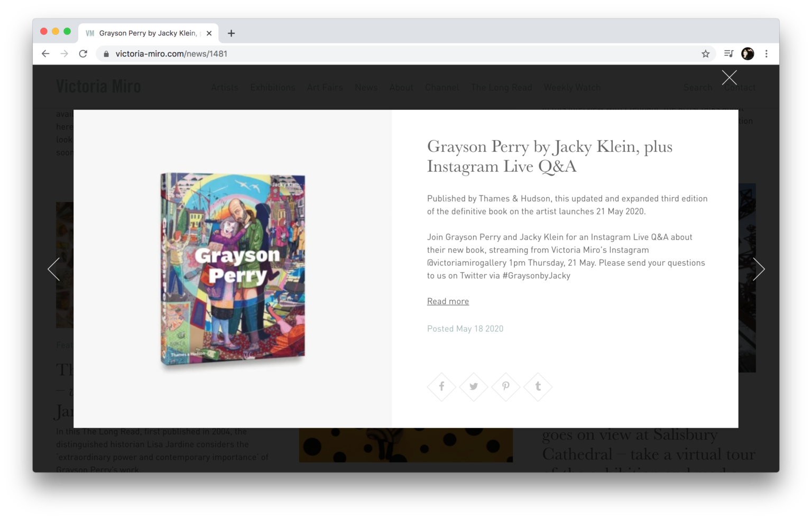View site security info padlock icon

106,54
